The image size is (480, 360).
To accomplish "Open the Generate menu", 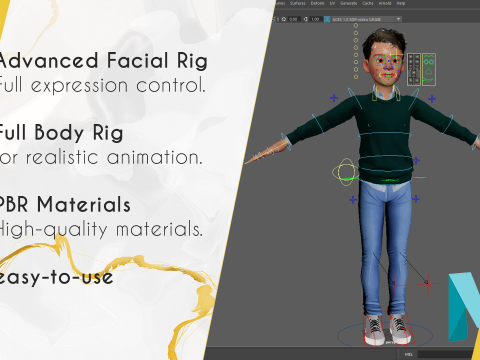I will click(x=348, y=3).
